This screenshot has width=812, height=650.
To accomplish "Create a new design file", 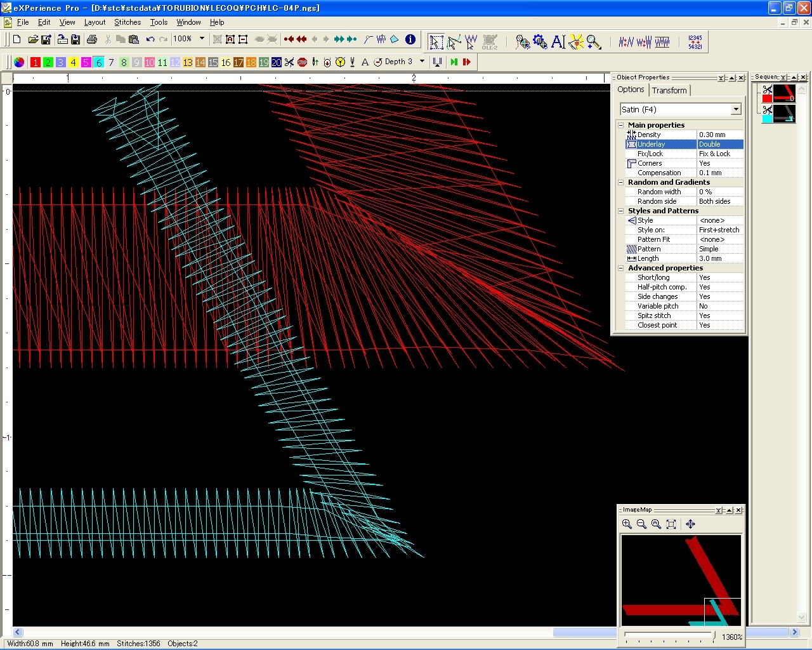I will 17,39.
